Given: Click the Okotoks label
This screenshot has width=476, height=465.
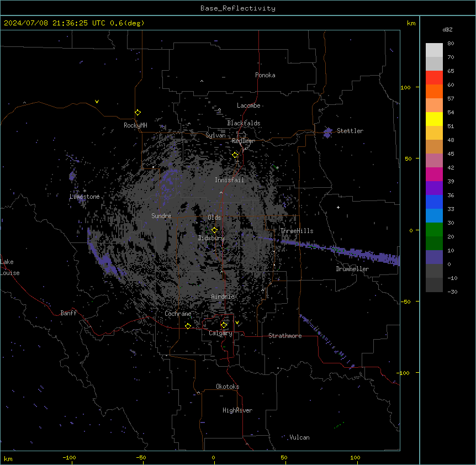Looking at the screenshot, I should 228,387.
